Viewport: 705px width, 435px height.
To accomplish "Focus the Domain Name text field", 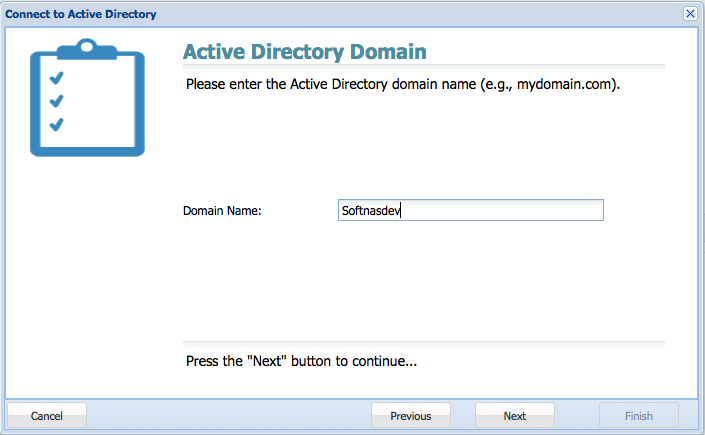I will [x=471, y=210].
